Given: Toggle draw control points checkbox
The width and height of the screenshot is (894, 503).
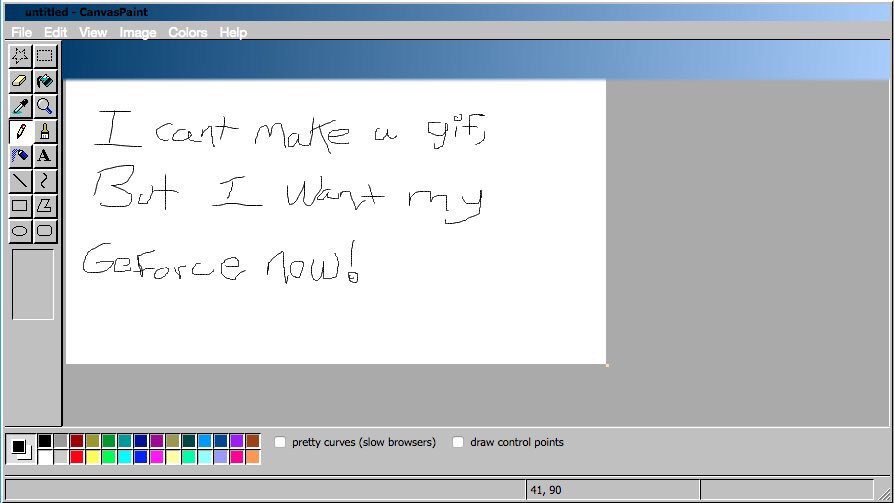Looking at the screenshot, I should pyautogui.click(x=458, y=442).
